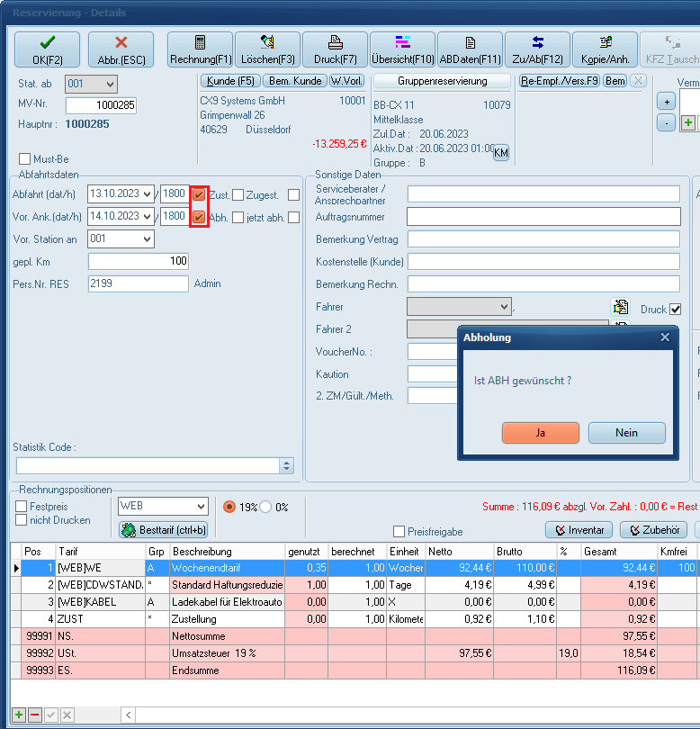Screen dimensions: 700x729
Task: Click the green plus add-row icon
Action: coord(20,715)
